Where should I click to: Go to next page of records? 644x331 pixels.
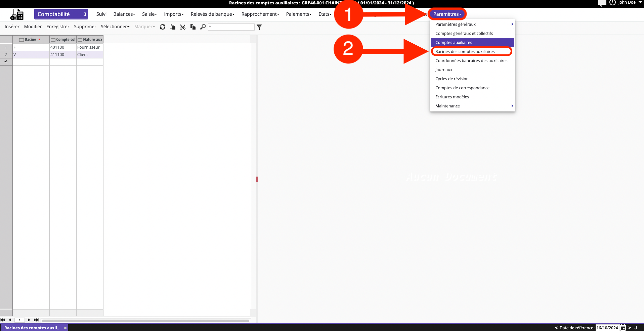click(29, 320)
